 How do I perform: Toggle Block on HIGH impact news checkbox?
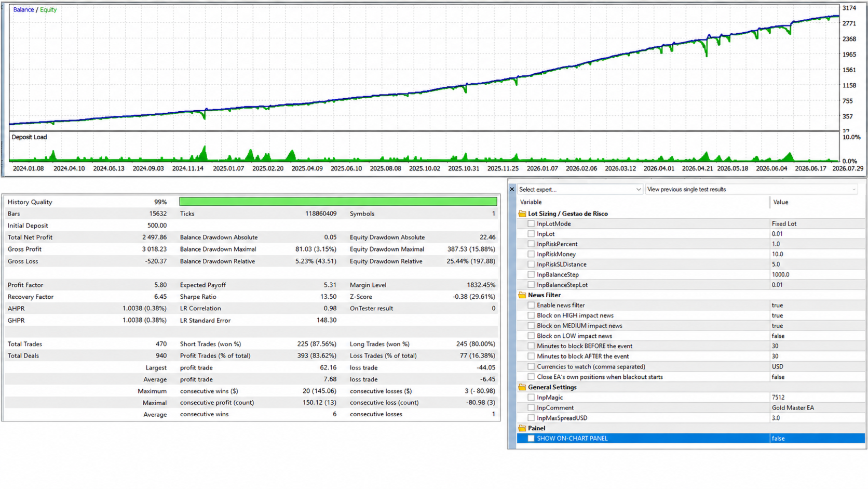pyautogui.click(x=531, y=315)
